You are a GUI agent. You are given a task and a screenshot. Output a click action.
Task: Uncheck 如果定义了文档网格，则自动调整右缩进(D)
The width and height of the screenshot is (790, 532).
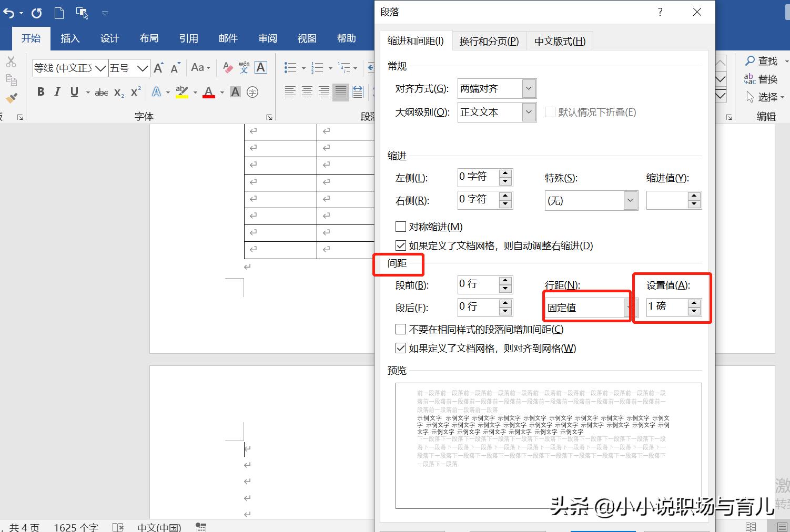400,245
